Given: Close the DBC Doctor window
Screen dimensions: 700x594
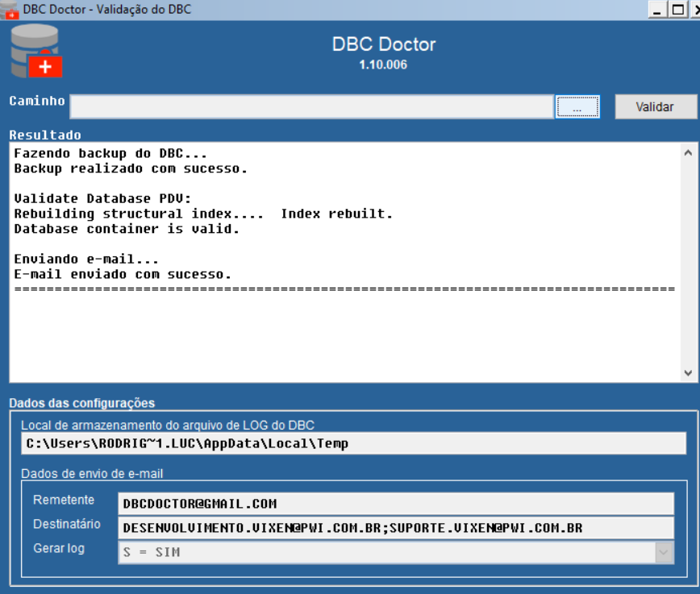Looking at the screenshot, I should pos(694,10).
